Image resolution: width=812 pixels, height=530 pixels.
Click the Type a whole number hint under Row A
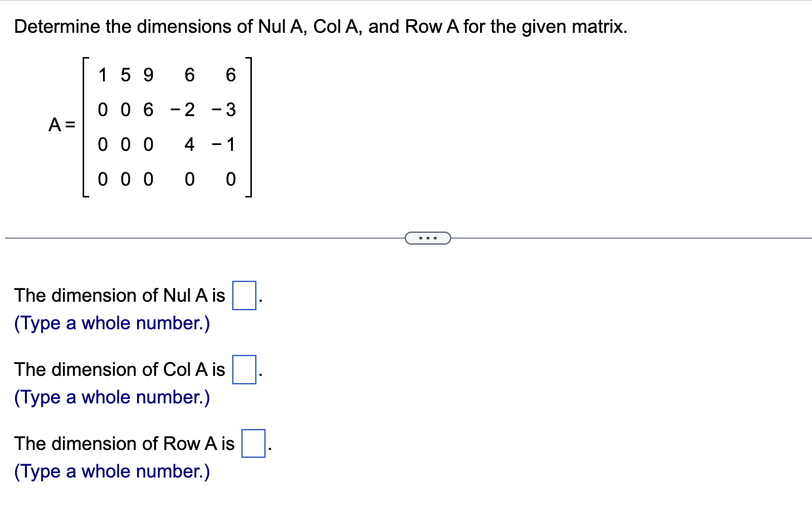point(110,471)
